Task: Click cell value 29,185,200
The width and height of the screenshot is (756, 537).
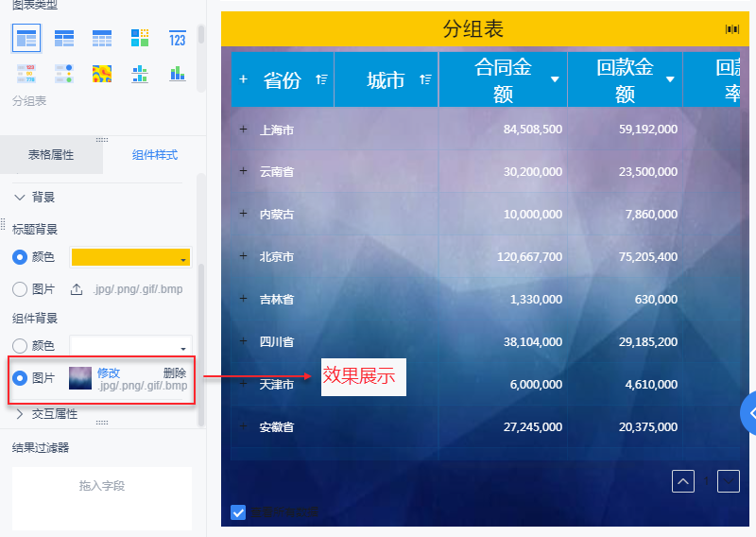Action: pos(648,341)
